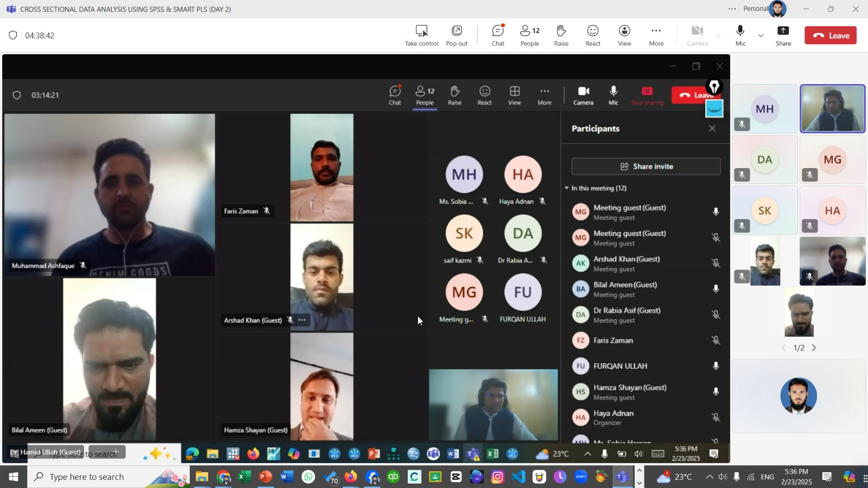The height and width of the screenshot is (488, 868).
Task: Open the View menu in top meeting toolbar
Action: click(x=624, y=36)
